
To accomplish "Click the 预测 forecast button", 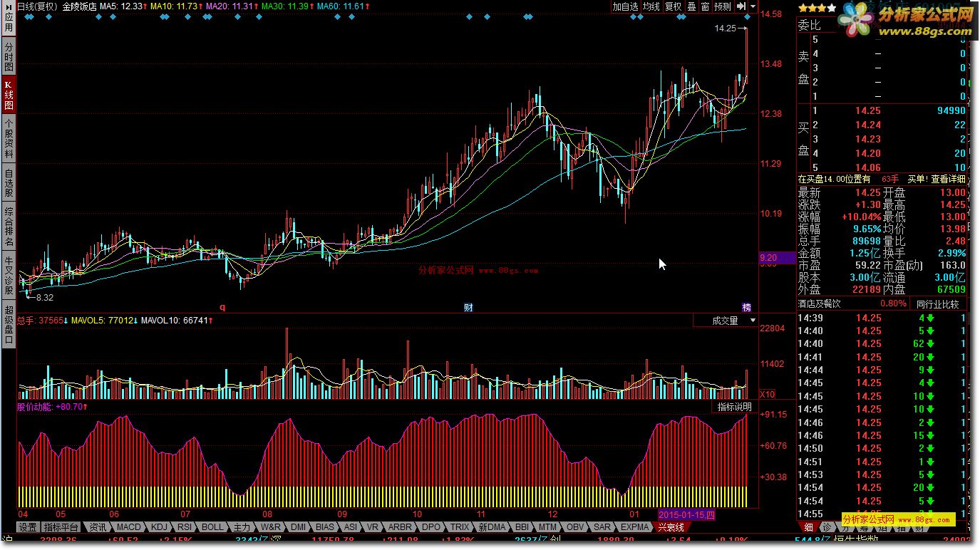I will [x=723, y=6].
